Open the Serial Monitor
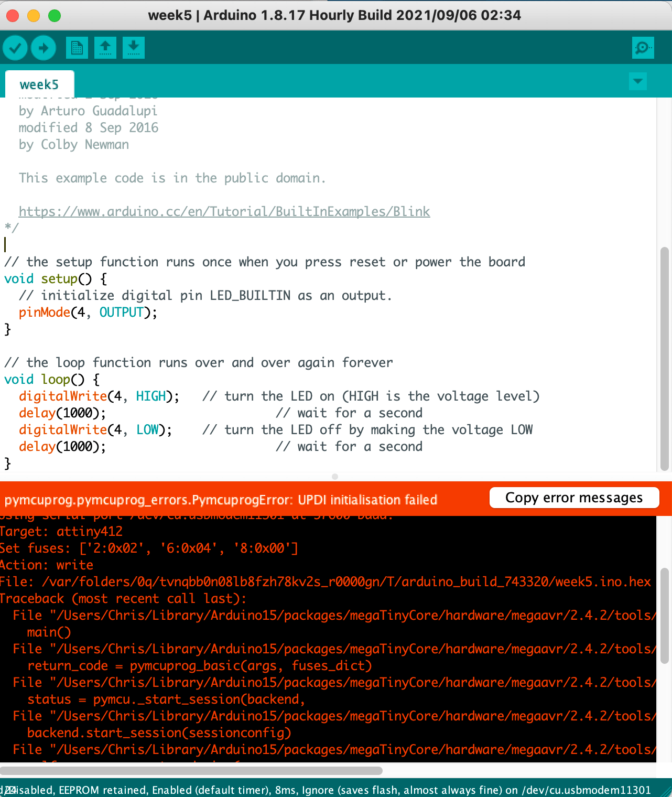The width and height of the screenshot is (672, 797). point(643,48)
